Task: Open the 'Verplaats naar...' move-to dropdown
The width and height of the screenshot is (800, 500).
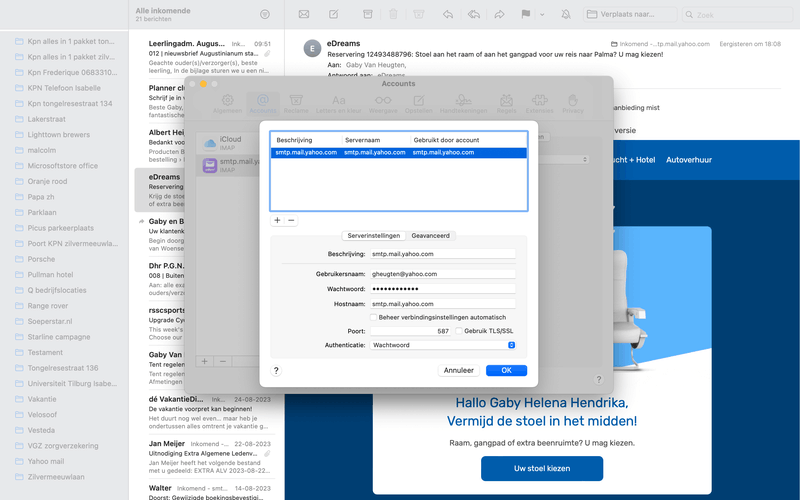Action: tap(630, 14)
